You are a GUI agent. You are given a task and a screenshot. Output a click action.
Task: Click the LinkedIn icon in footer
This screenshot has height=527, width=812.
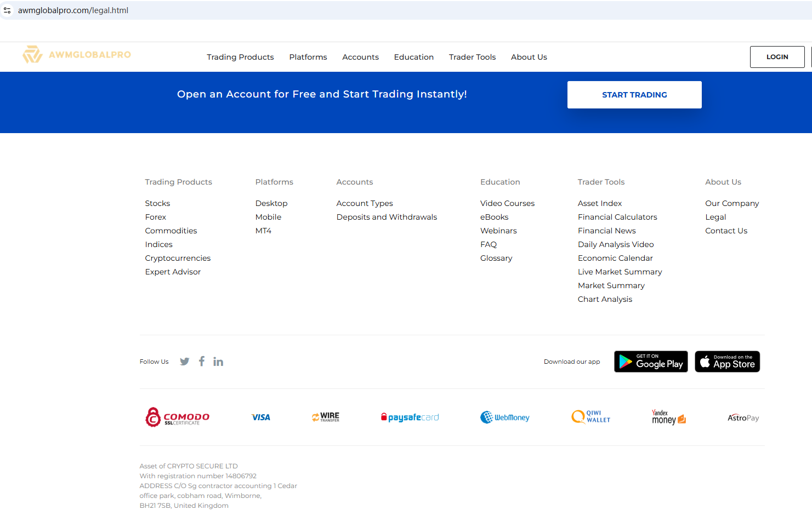(218, 362)
